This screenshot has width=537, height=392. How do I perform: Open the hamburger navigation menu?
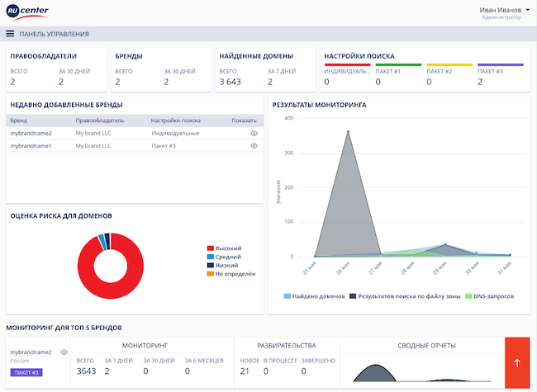pyautogui.click(x=10, y=34)
